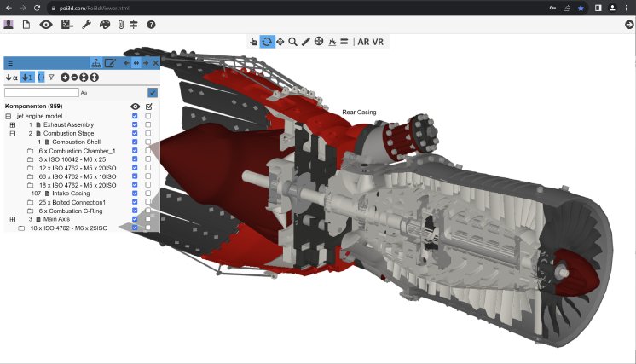Open the 18 x ISO 4762 - M6 x 25ISO folder
Viewport: 636px width, 364px height.
click(x=21, y=228)
